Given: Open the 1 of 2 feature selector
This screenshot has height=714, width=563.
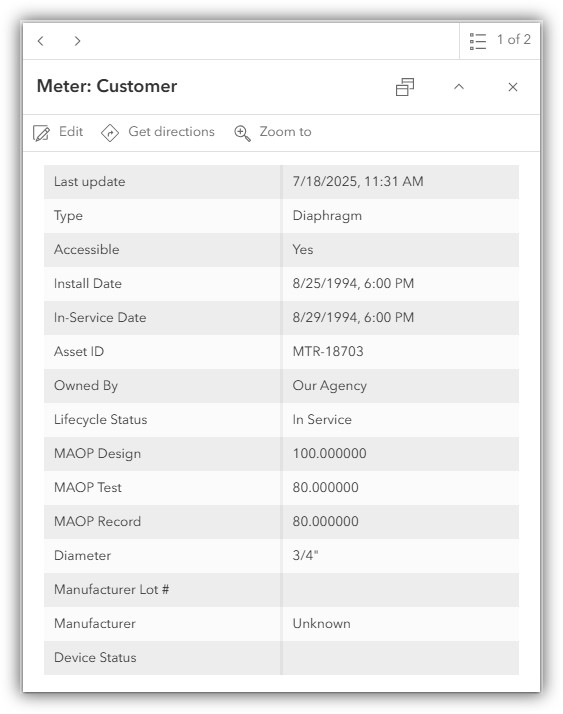Looking at the screenshot, I should click(x=500, y=41).
